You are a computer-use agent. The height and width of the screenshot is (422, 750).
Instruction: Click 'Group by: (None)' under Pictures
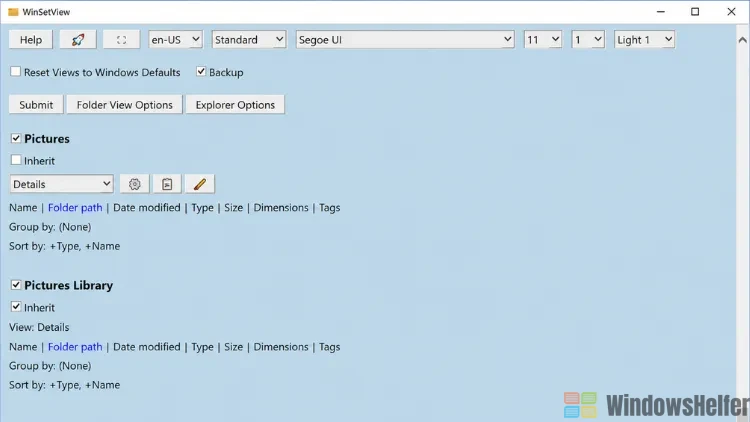[50, 227]
